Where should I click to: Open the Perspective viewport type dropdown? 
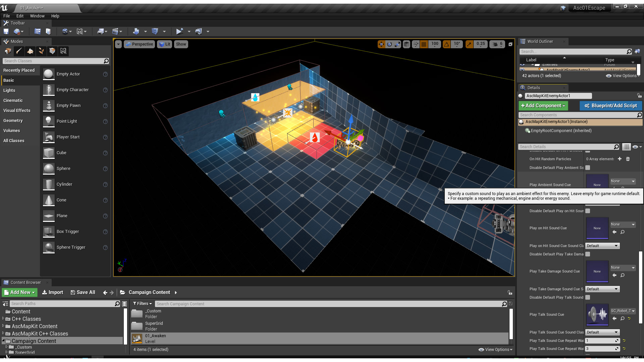140,44
